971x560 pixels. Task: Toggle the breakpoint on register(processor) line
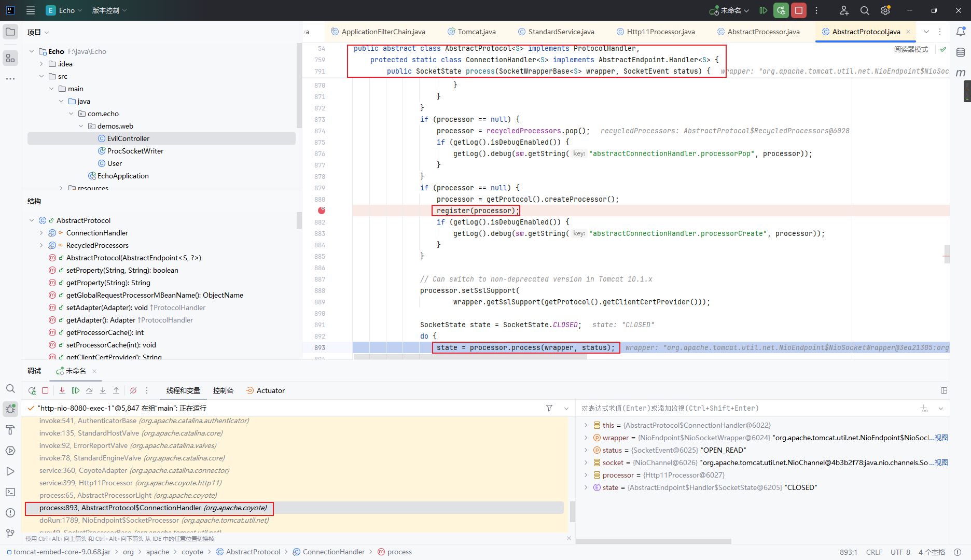322,211
